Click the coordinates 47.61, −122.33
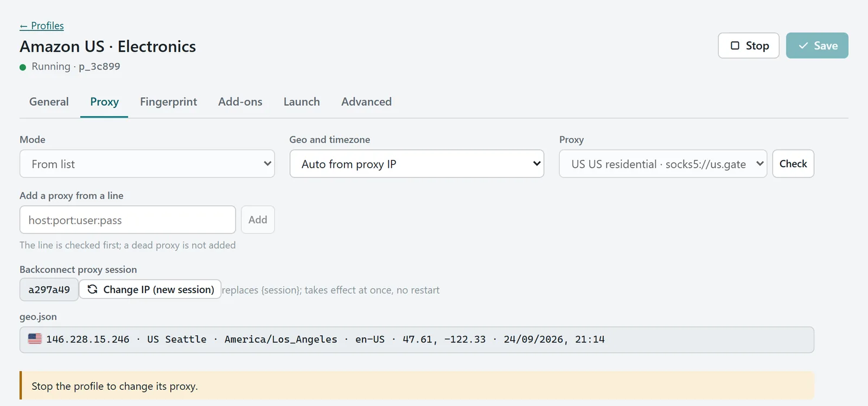The height and width of the screenshot is (406, 868). click(444, 339)
